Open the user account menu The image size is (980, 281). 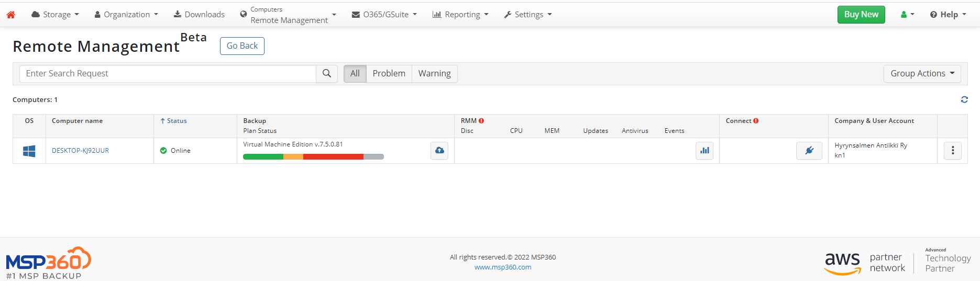[907, 15]
